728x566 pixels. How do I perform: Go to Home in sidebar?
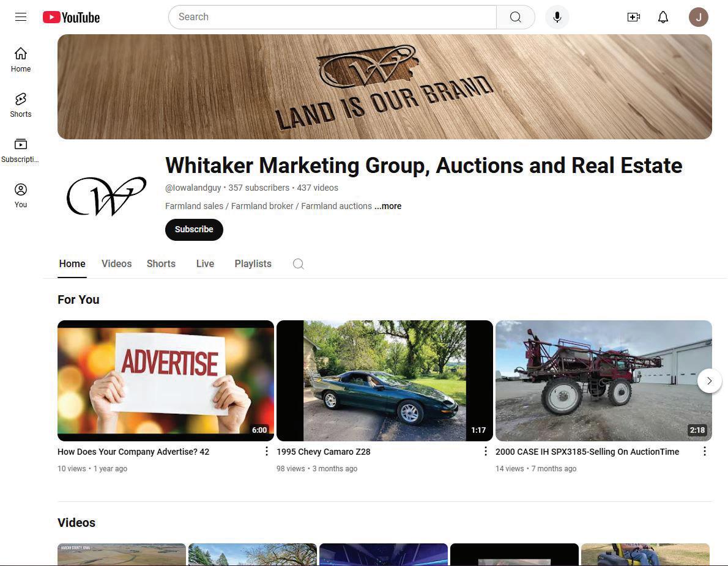click(x=21, y=60)
